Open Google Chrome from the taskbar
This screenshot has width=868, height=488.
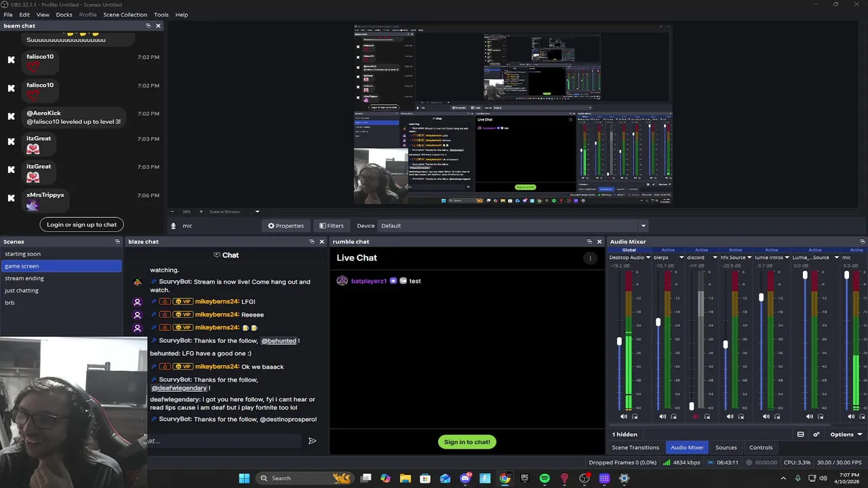[x=505, y=479]
